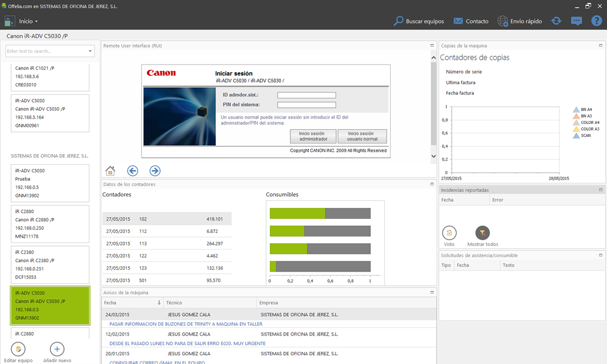Expand the device search box dropdown arrow
Image resolution: width=607 pixels, height=364 pixels.
[90, 51]
